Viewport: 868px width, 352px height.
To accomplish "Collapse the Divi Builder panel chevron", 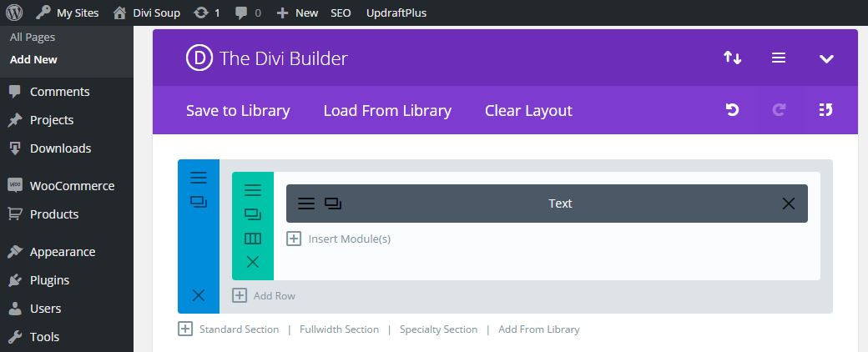I will tap(826, 58).
